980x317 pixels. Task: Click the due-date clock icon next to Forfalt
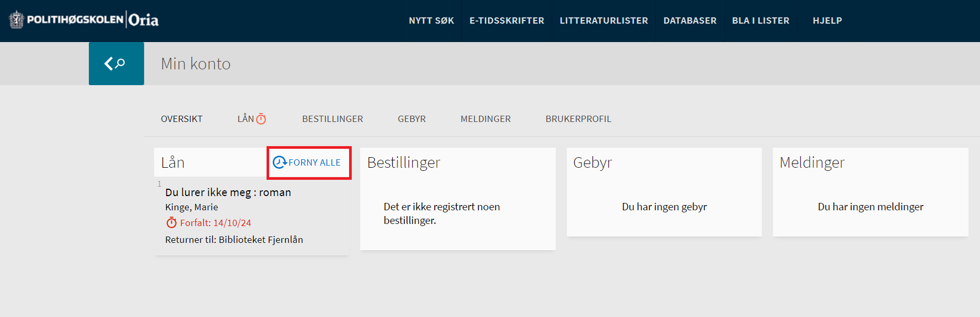[x=171, y=223]
